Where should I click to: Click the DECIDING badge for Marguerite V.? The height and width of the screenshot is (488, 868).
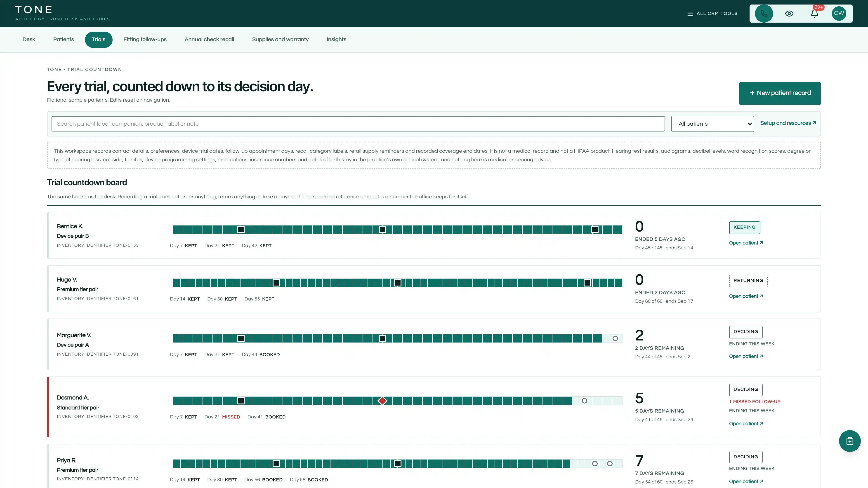tap(746, 332)
